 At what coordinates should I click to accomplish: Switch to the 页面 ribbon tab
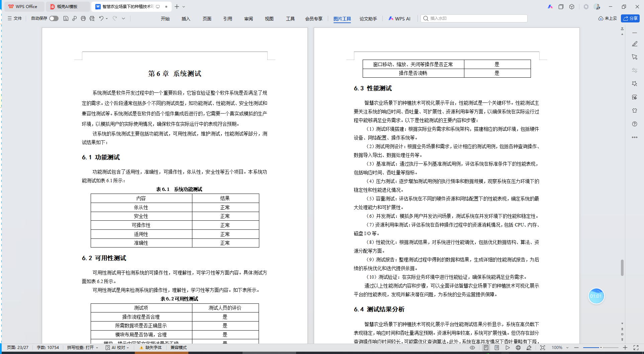click(207, 19)
